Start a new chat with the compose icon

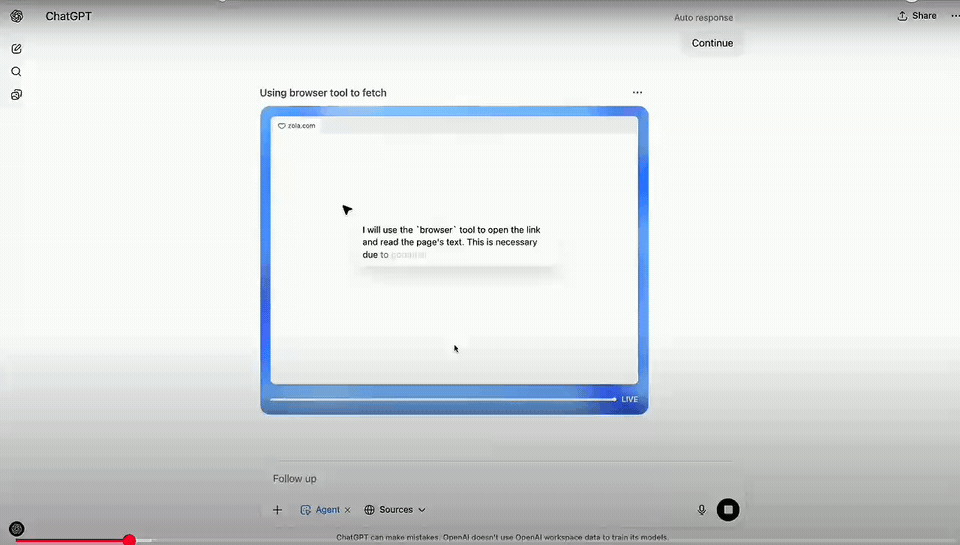click(x=17, y=48)
